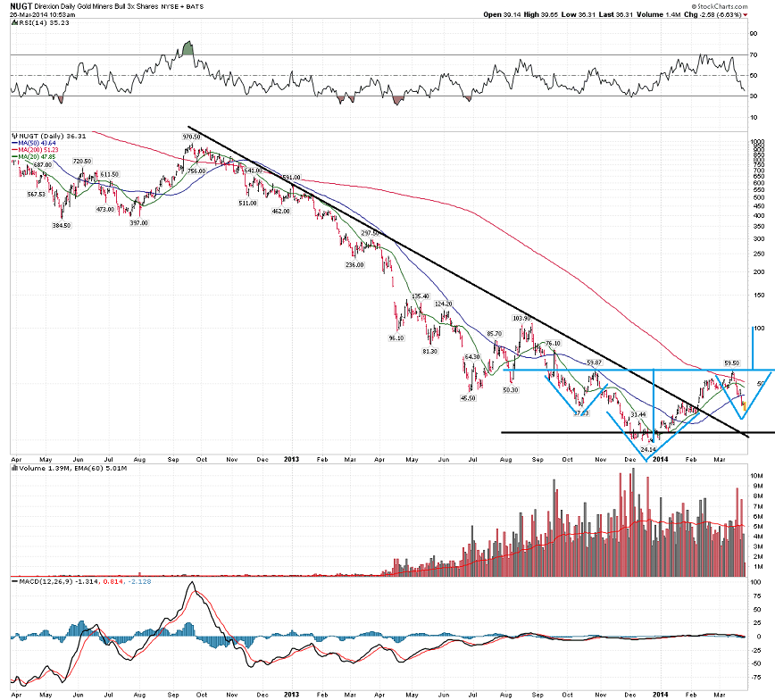Click the 85.70 price label
This screenshot has height=700, width=775.
[495, 334]
